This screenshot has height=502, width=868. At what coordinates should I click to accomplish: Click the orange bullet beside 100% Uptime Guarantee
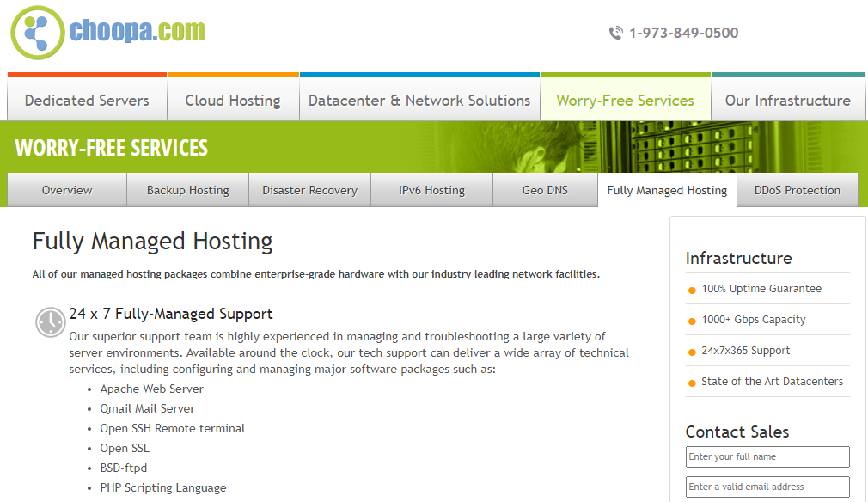click(x=692, y=290)
